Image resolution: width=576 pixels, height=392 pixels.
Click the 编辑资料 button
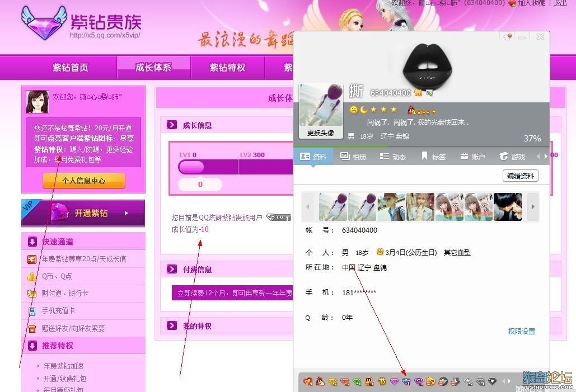[x=521, y=176]
